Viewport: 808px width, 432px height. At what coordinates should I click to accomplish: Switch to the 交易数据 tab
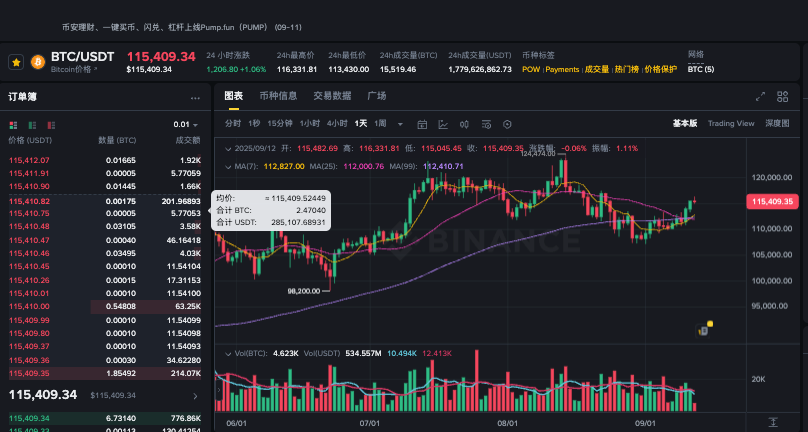332,96
